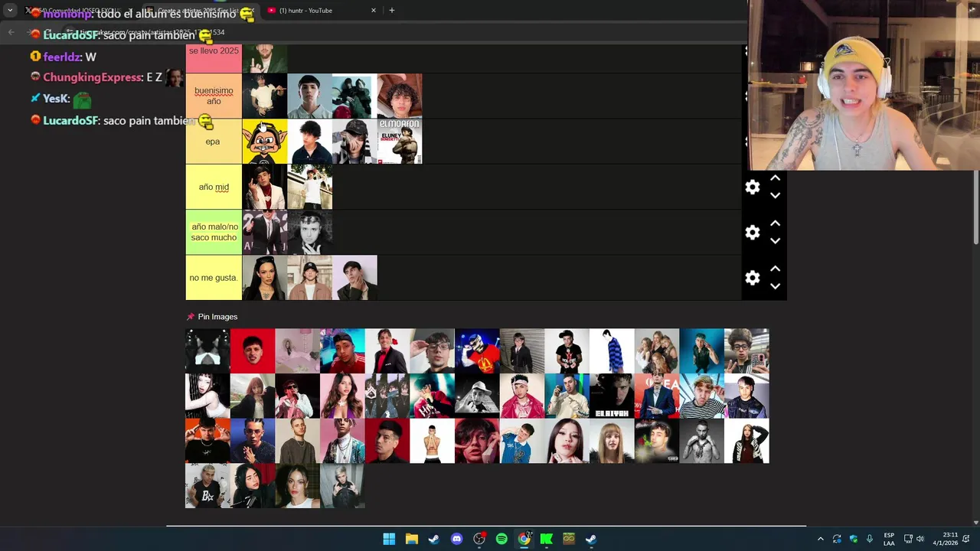The image size is (980, 551).
Task: Open the browser tab search dropdown
Action: (10, 11)
